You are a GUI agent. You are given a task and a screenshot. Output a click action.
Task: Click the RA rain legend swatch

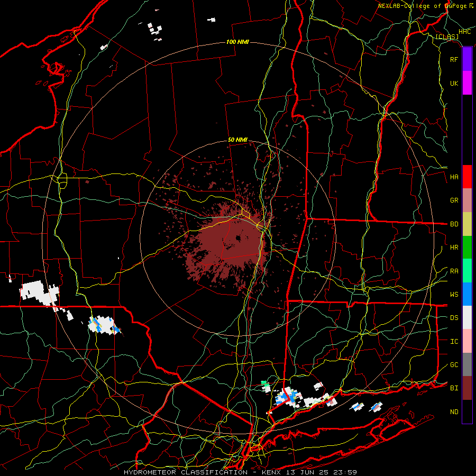[x=467, y=271]
